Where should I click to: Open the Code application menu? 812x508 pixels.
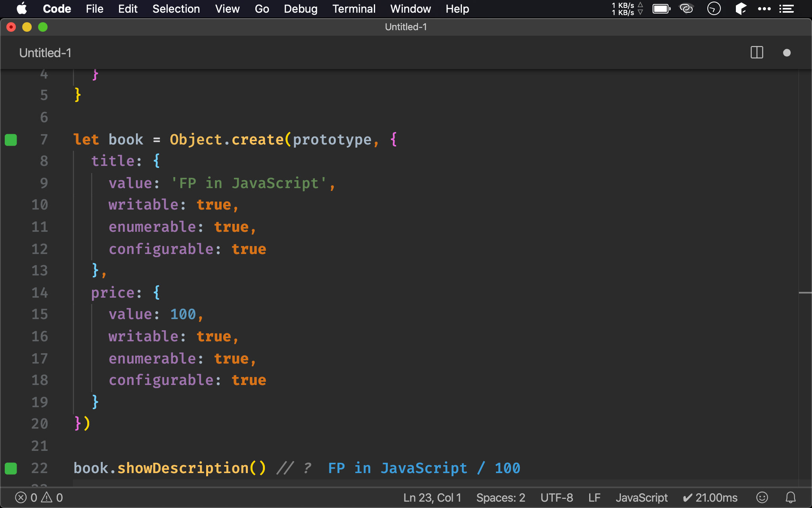tap(57, 9)
